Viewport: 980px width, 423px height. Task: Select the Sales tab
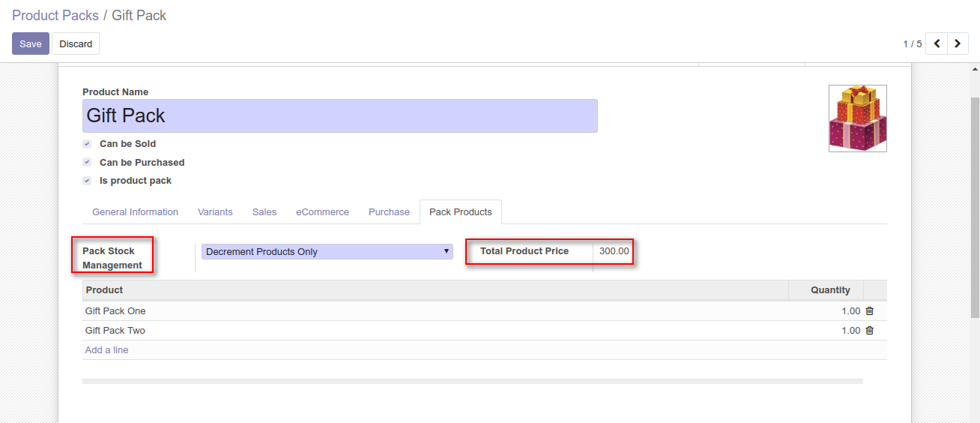264,212
